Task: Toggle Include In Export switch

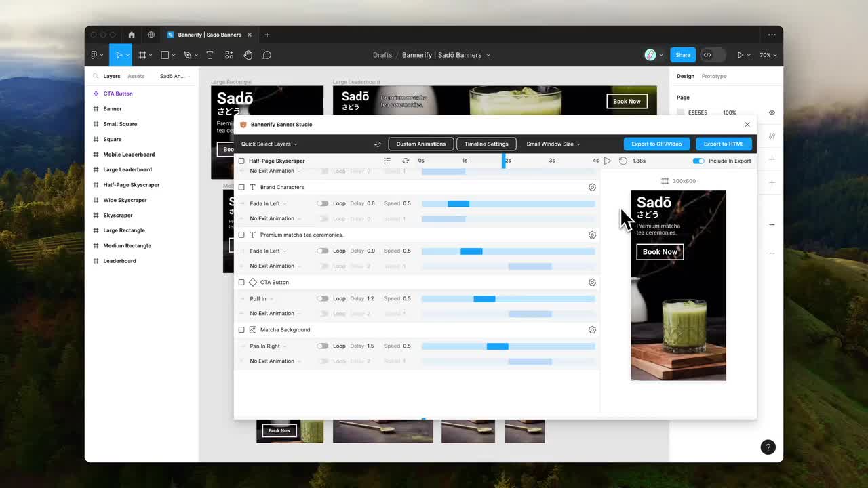Action: [698, 161]
